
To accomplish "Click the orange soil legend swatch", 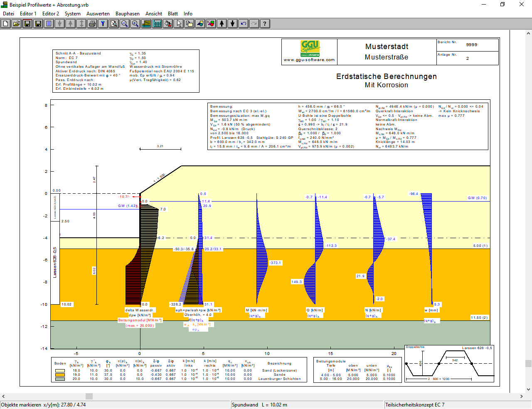I will [60, 375].
